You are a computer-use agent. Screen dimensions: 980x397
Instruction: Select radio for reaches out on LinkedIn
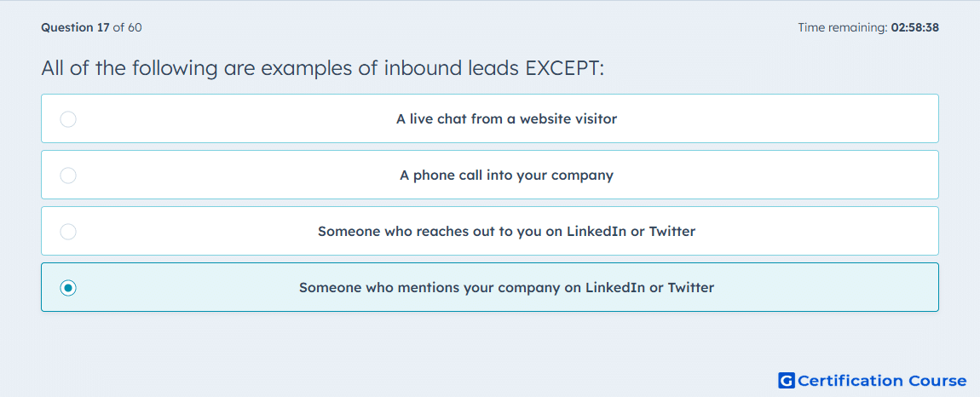(x=68, y=232)
